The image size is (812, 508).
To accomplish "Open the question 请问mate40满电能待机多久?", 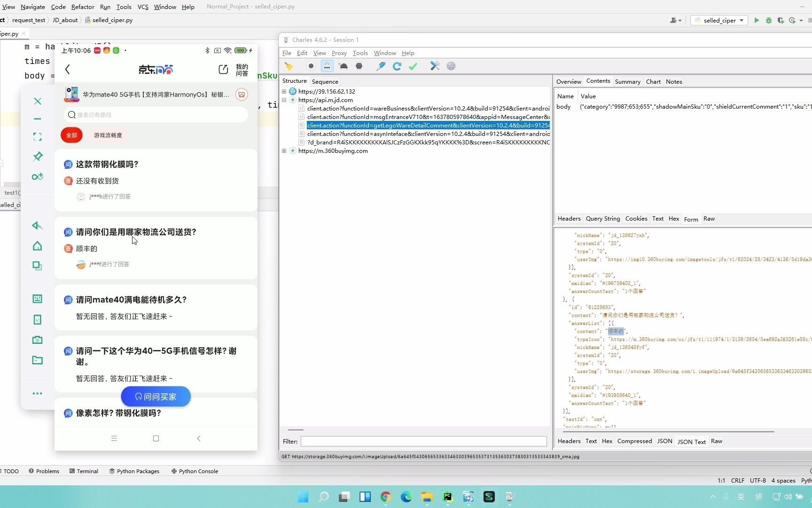I will [132, 300].
